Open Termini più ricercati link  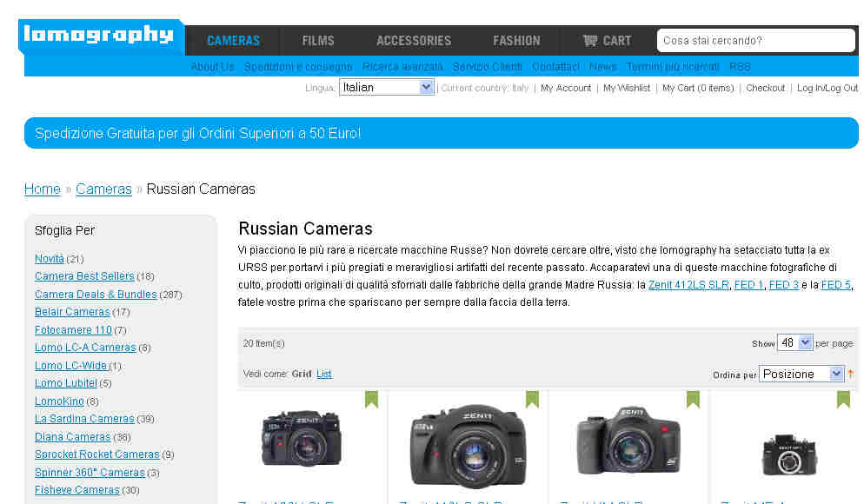[673, 67]
